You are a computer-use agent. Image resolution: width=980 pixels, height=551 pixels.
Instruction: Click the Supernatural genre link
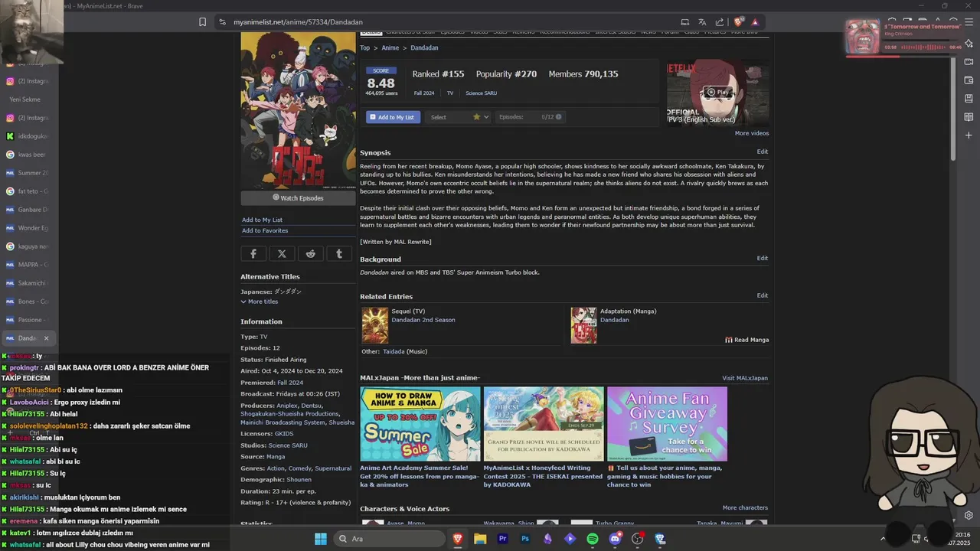coord(333,468)
